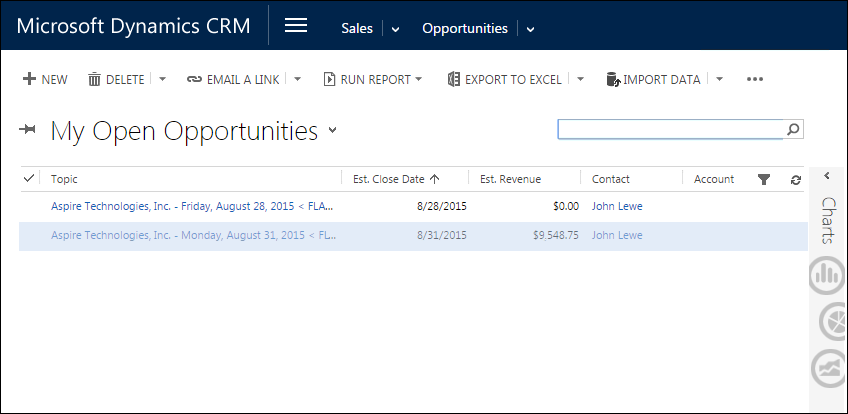Image resolution: width=848 pixels, height=414 pixels.
Task: Toggle the select all rows checkmark
Action: point(29,178)
